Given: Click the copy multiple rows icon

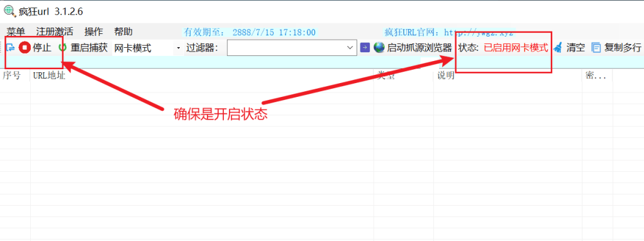Looking at the screenshot, I should tap(596, 48).
